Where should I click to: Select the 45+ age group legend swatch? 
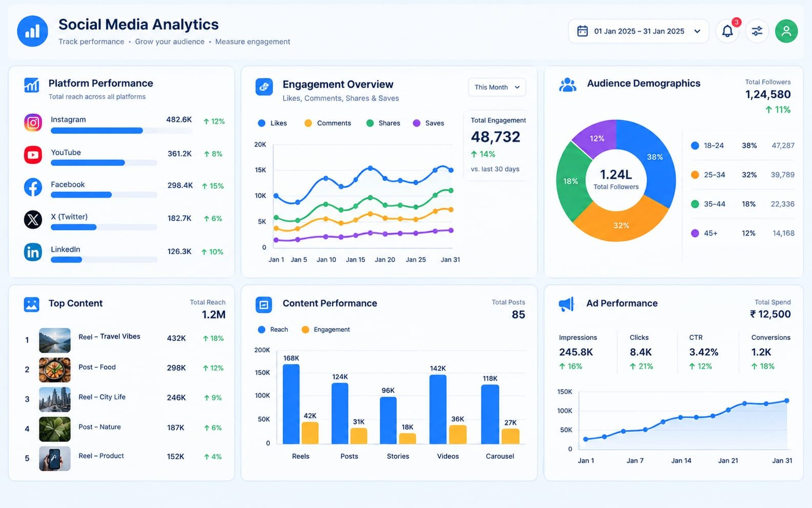[695, 234]
